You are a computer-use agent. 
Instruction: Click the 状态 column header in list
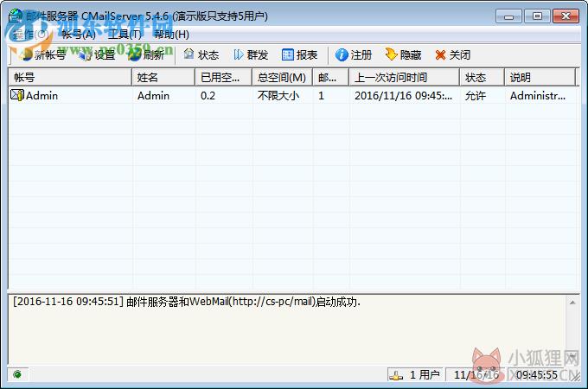point(483,77)
